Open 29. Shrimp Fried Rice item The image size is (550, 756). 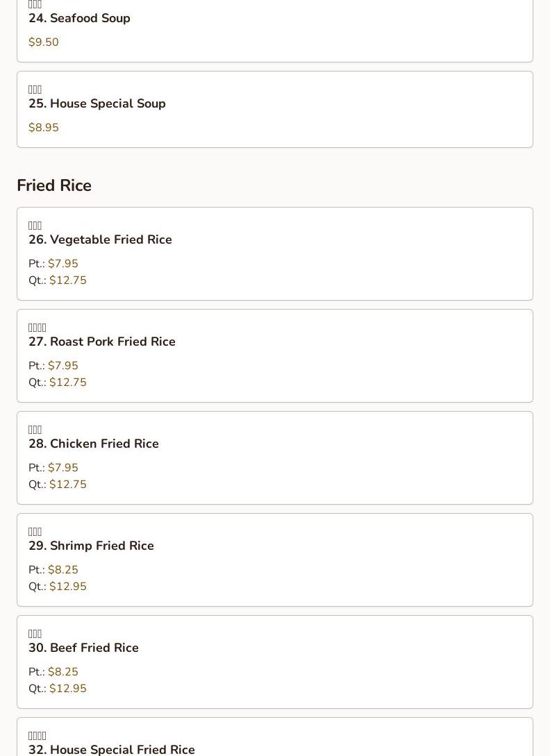pos(91,546)
